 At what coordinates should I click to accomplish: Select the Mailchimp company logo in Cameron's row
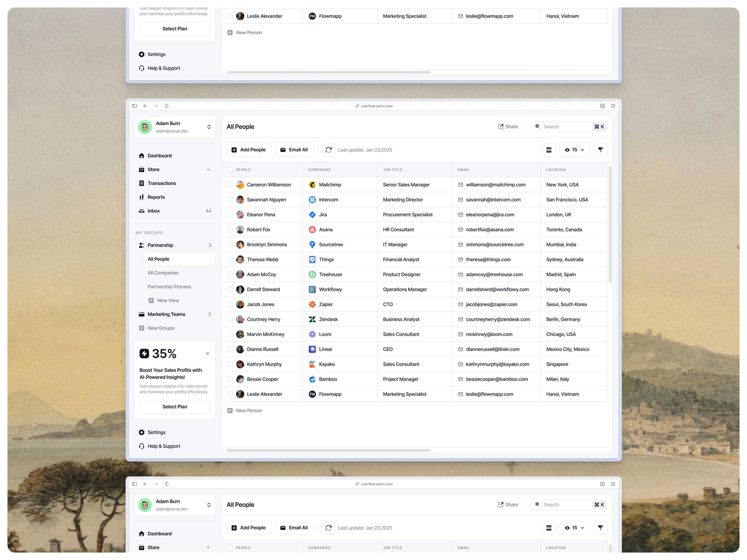point(312,185)
